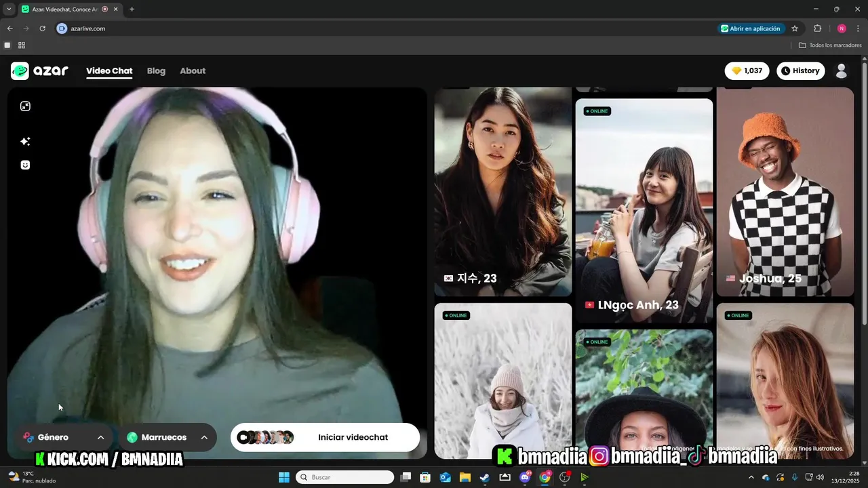Open the Windows Start menu
868x488 pixels.
[x=283, y=477]
